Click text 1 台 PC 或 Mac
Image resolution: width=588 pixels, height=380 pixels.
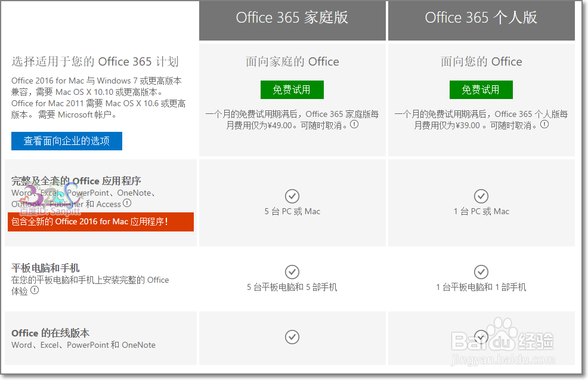click(481, 211)
